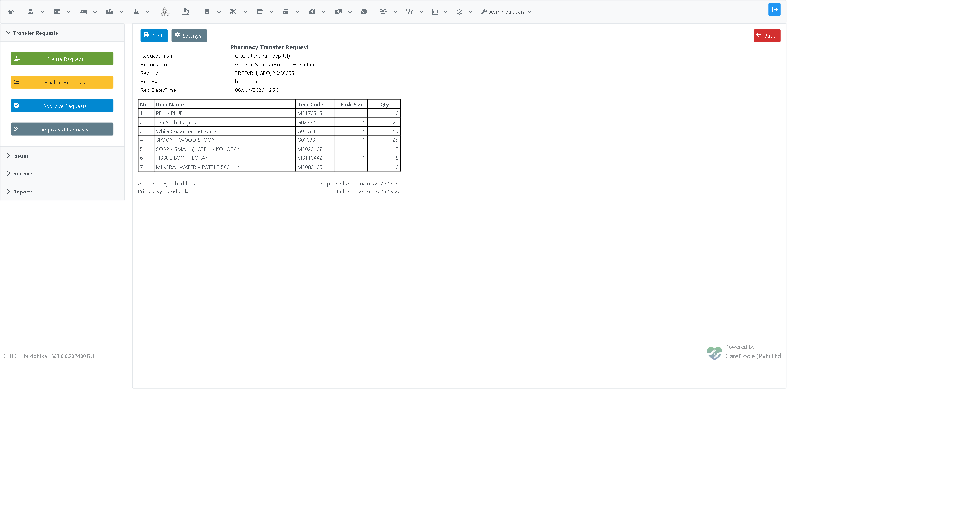Viewport: 980px width, 525px height.
Task: Expand the dropdown arrow next to pill bottle
Action: (x=219, y=12)
